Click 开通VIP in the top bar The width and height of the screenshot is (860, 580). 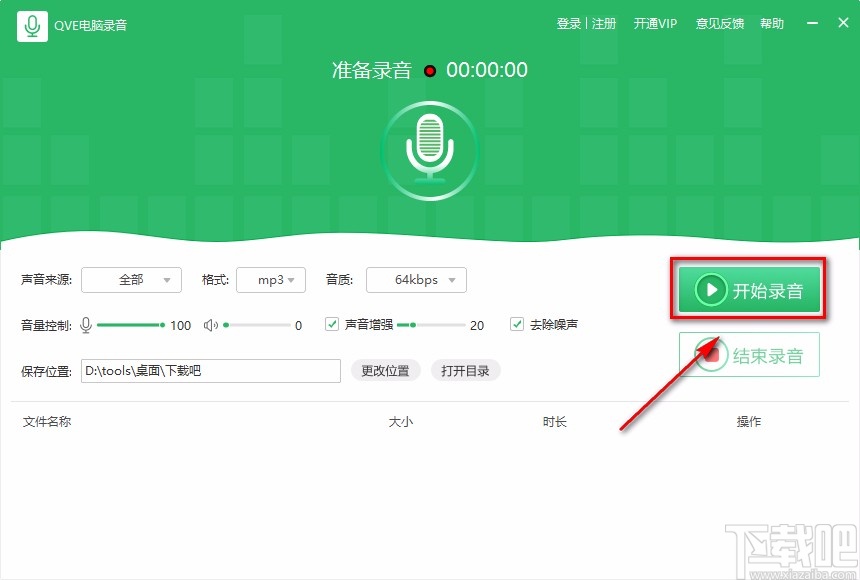tap(655, 23)
